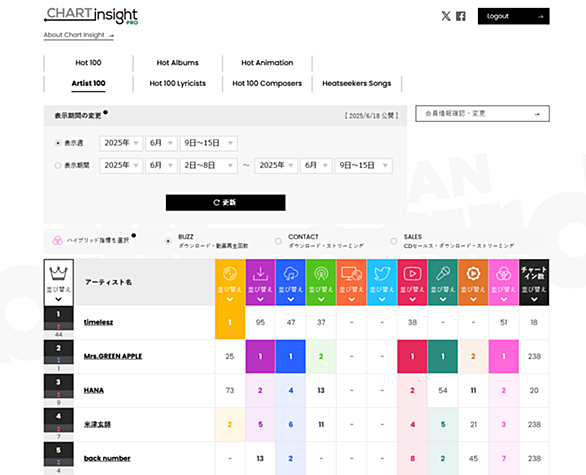Open the Mrs. GREEN APPLE artist link
The width and height of the screenshot is (586, 475).
[113, 356]
